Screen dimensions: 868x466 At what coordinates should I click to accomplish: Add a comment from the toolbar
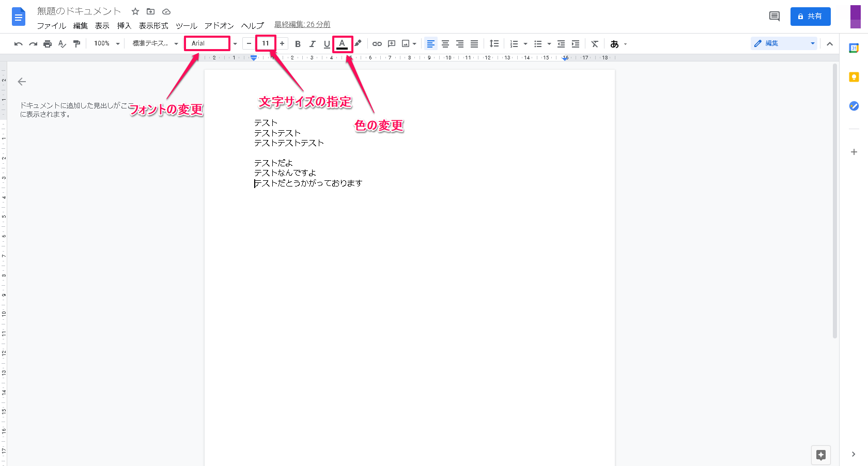(x=392, y=44)
